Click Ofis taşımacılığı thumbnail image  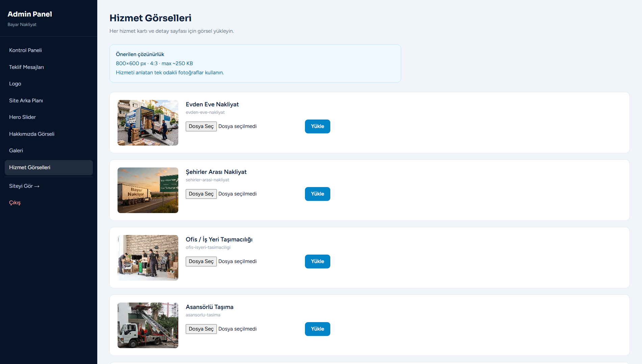(x=148, y=258)
